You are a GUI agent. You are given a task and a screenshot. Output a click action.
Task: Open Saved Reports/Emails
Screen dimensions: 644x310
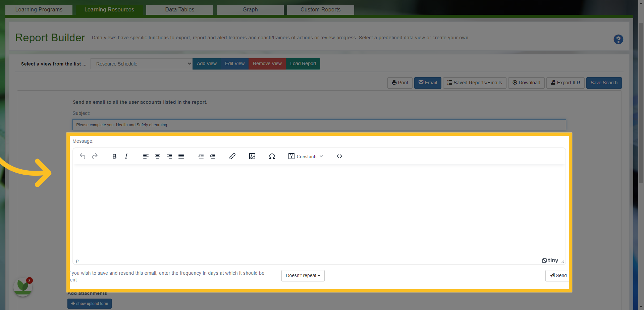(x=475, y=83)
